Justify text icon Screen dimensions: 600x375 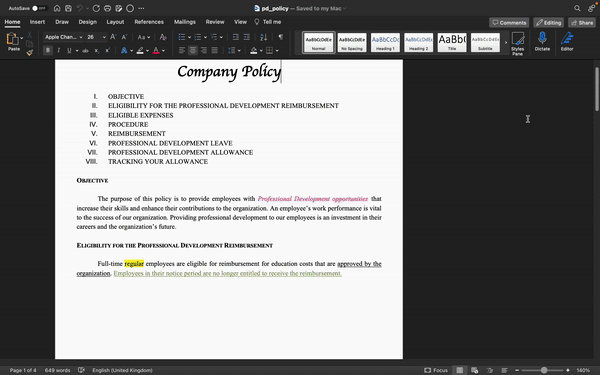tap(215, 50)
